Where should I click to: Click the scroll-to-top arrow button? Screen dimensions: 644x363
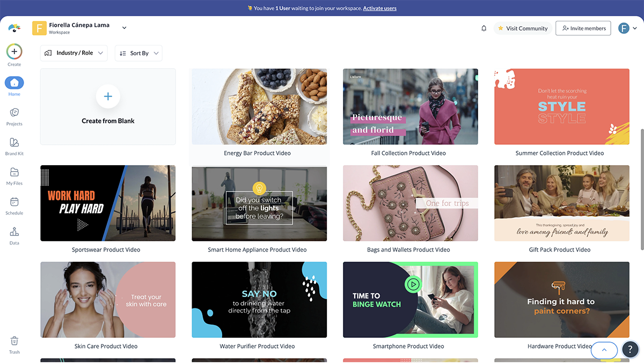pos(604,350)
